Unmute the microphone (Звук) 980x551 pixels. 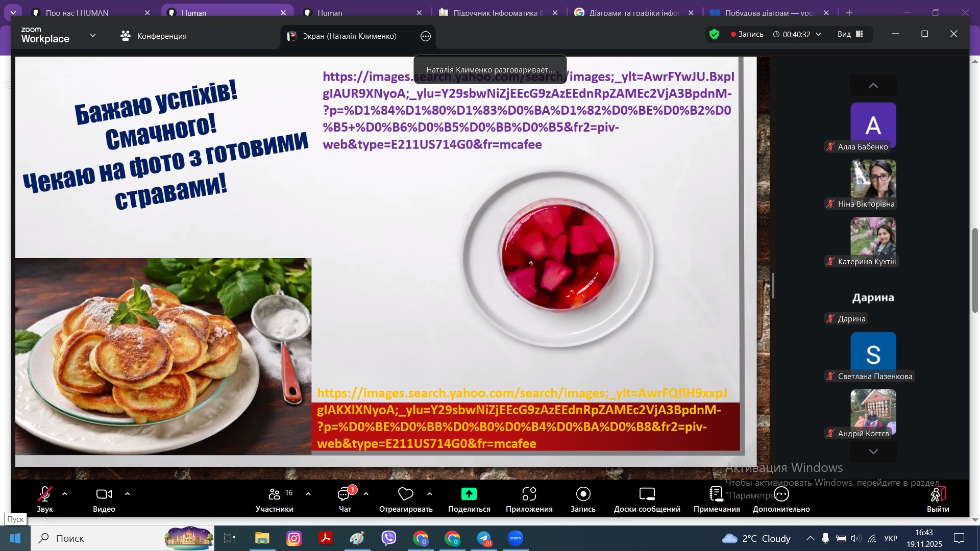click(x=44, y=494)
